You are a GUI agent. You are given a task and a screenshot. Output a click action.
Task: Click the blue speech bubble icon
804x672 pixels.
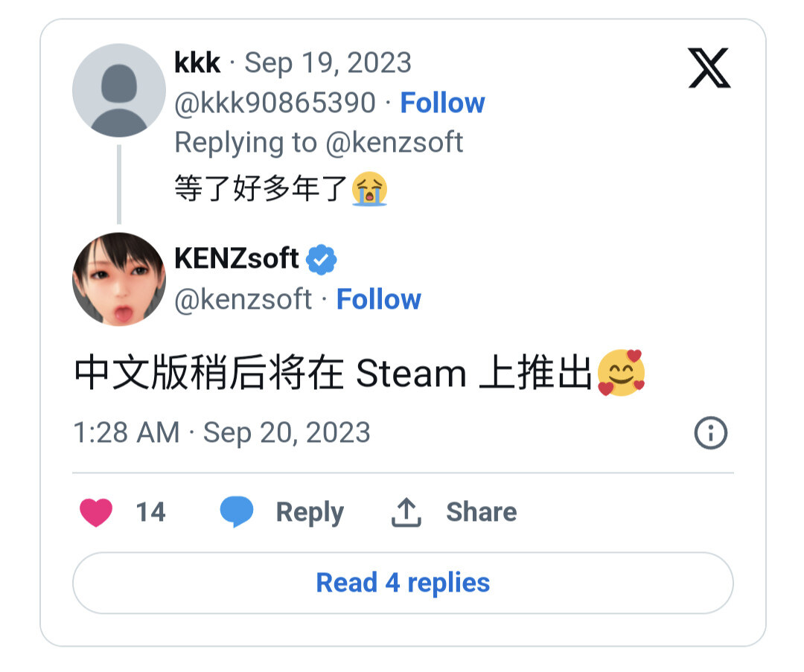click(237, 512)
